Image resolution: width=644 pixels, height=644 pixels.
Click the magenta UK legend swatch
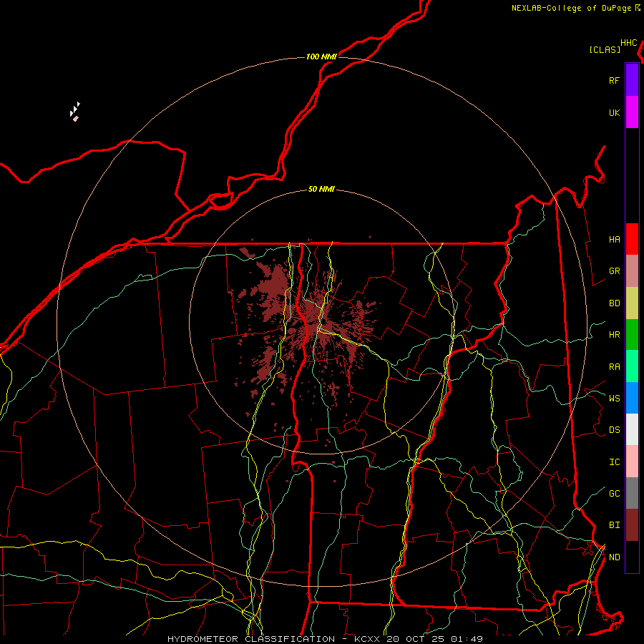pos(632,112)
